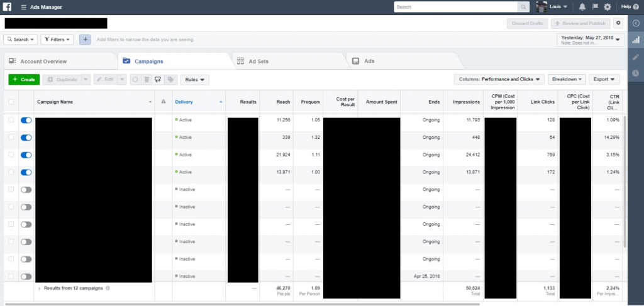This screenshot has width=644, height=306.
Task: Click Review and Publish button
Action: click(580, 23)
